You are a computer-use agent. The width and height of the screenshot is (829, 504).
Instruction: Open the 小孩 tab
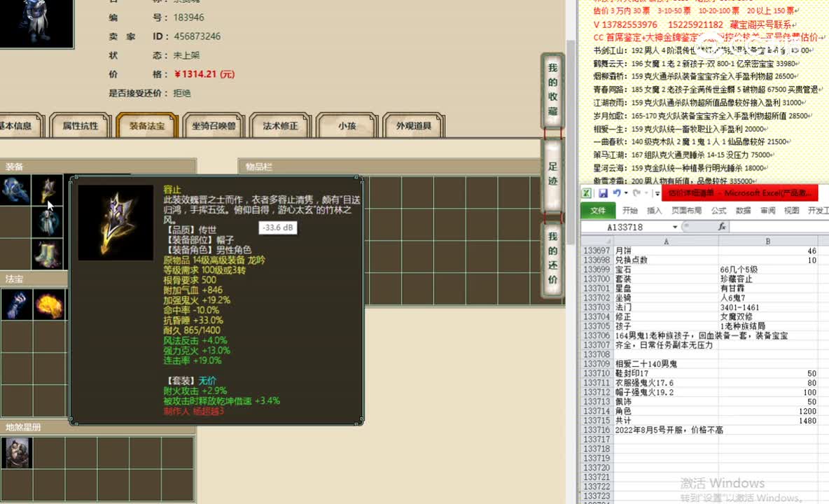tap(347, 126)
